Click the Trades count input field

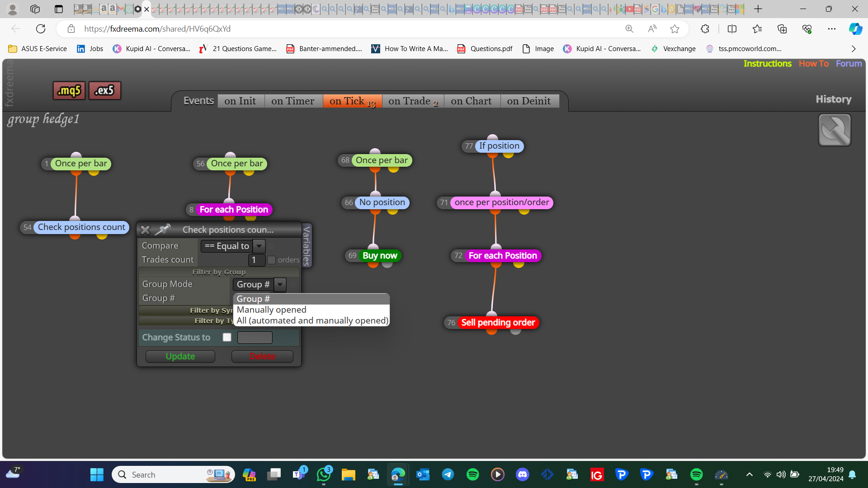pos(256,260)
